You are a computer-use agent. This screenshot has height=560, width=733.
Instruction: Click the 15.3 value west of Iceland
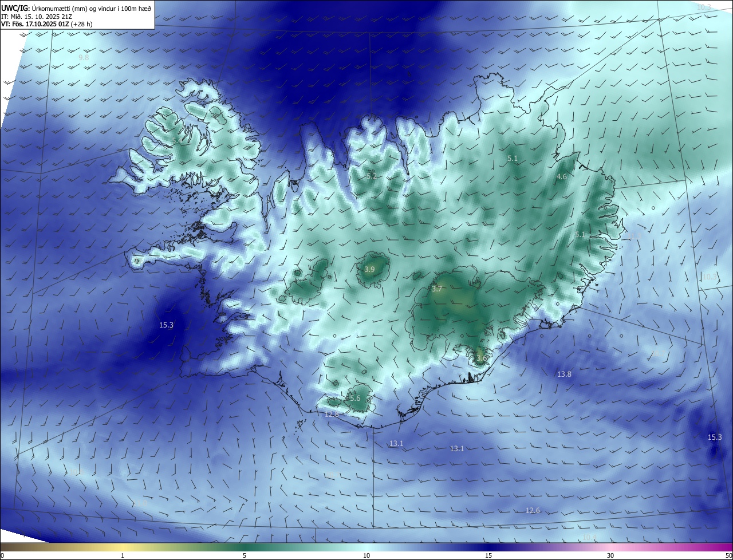pyautogui.click(x=166, y=325)
